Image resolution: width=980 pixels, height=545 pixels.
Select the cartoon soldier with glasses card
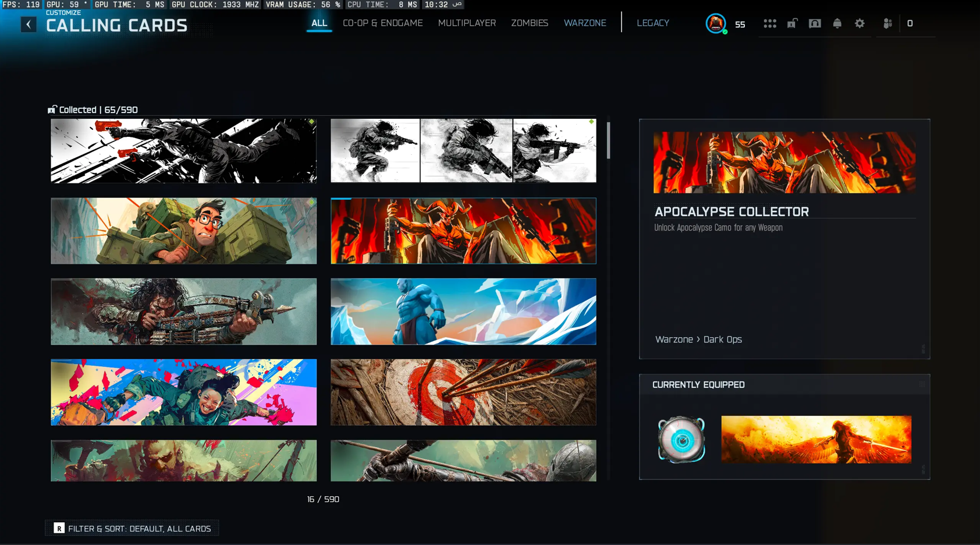coord(184,231)
